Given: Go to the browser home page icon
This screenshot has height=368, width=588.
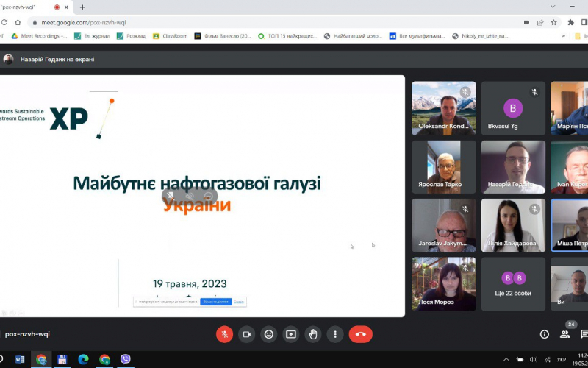Looking at the screenshot, I should (18, 23).
